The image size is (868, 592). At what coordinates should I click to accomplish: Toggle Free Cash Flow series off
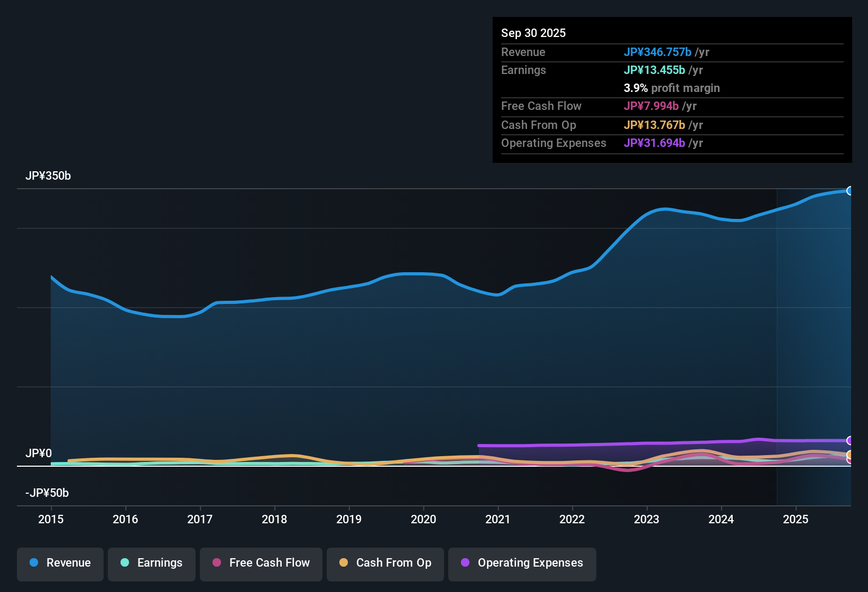[261, 563]
